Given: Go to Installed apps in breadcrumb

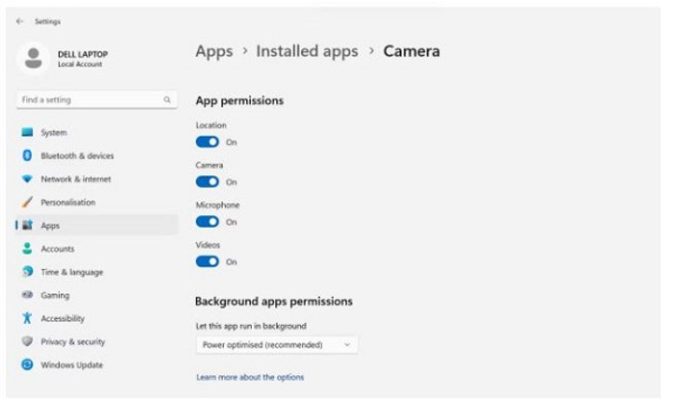Looking at the screenshot, I should coord(307,51).
